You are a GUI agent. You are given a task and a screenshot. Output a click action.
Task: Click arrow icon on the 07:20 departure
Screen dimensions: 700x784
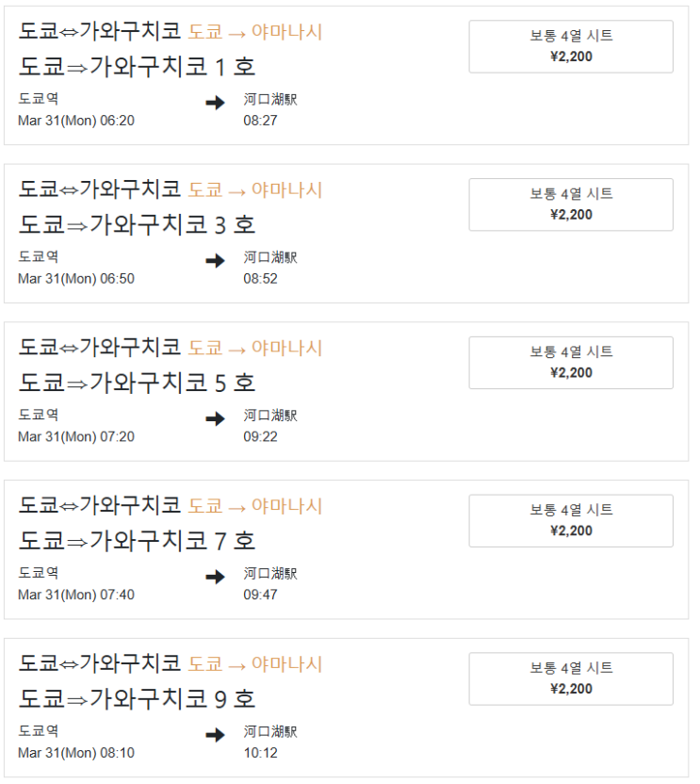pos(215,419)
